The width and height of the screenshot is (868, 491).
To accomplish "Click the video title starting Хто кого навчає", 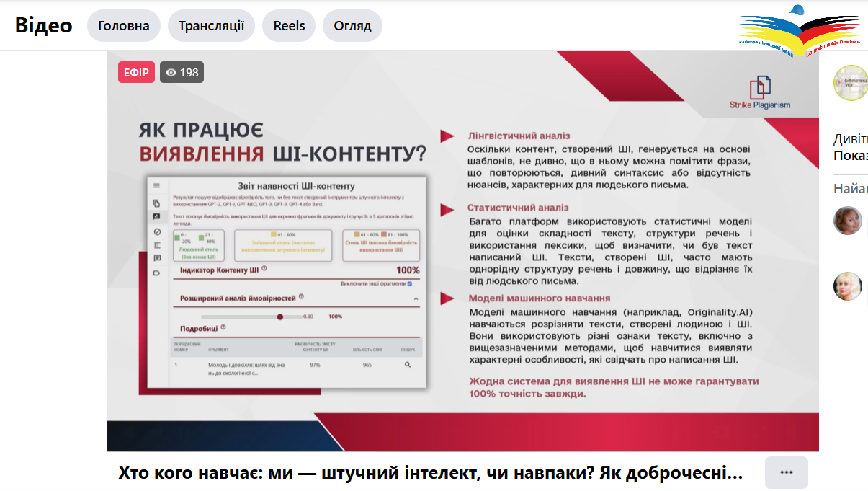I will (430, 473).
